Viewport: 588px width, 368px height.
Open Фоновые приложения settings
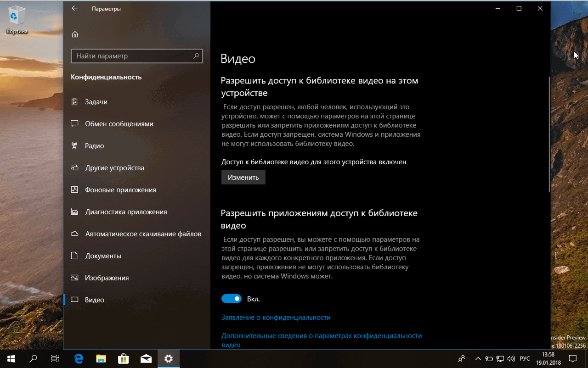[x=120, y=190]
